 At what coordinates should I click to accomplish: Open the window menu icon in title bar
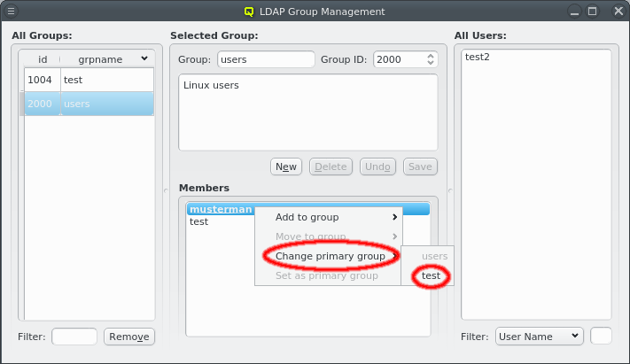coord(12,12)
